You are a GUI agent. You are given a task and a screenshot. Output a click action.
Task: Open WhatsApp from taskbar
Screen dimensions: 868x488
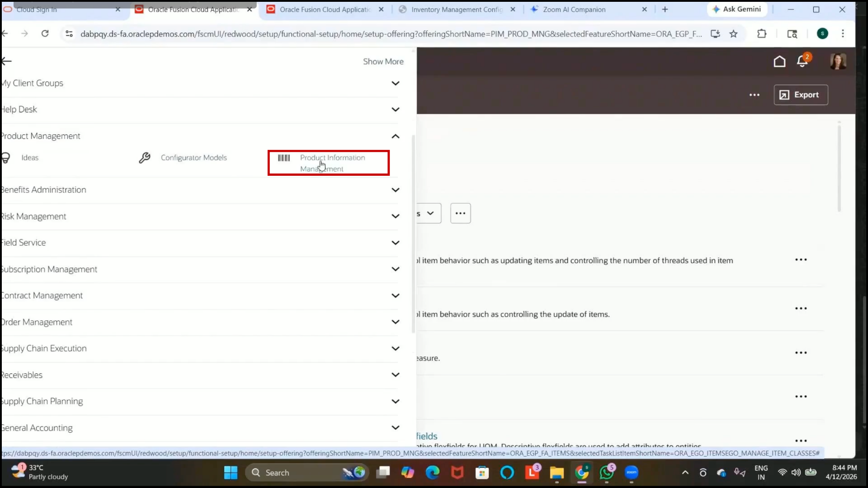pos(607,473)
